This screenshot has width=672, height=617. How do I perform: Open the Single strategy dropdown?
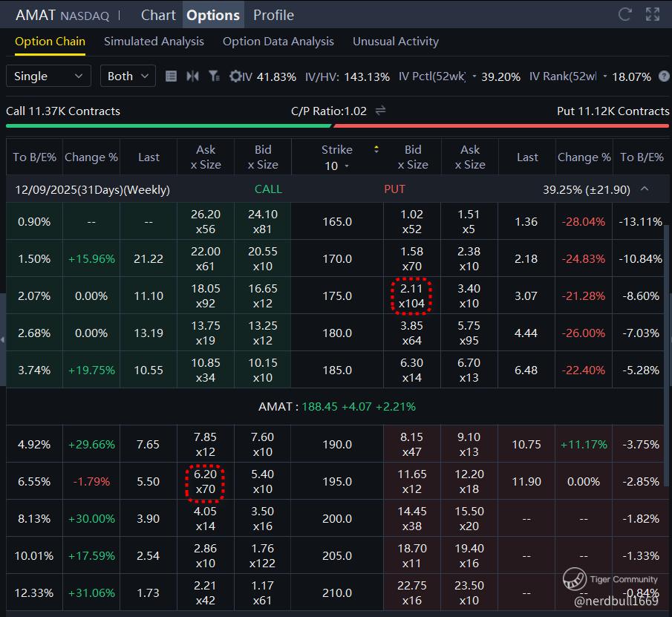click(x=48, y=76)
